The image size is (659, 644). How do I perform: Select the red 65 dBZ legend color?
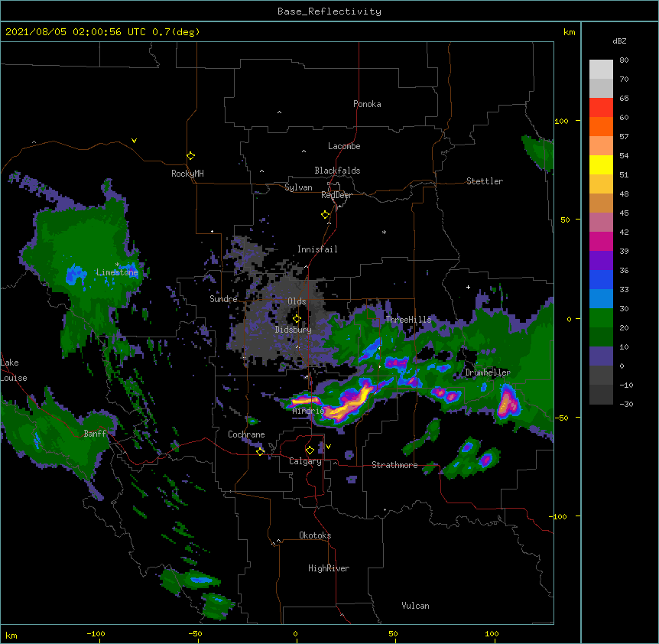pyautogui.click(x=601, y=108)
